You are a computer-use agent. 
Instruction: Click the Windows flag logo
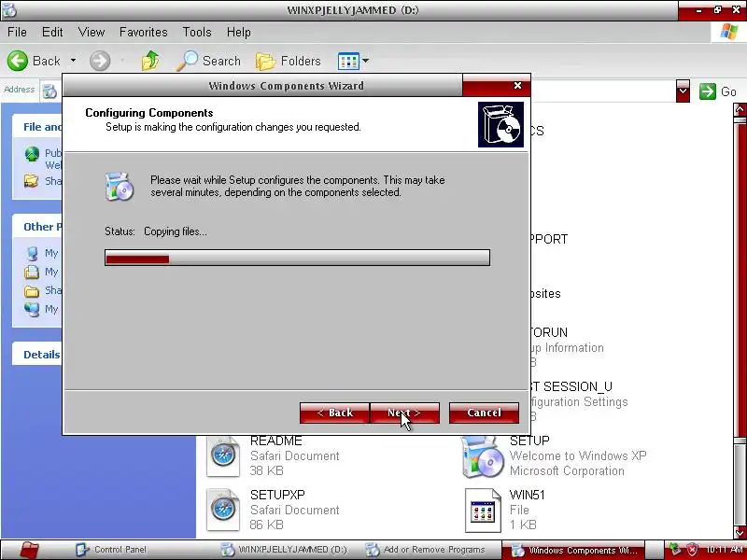(x=729, y=32)
